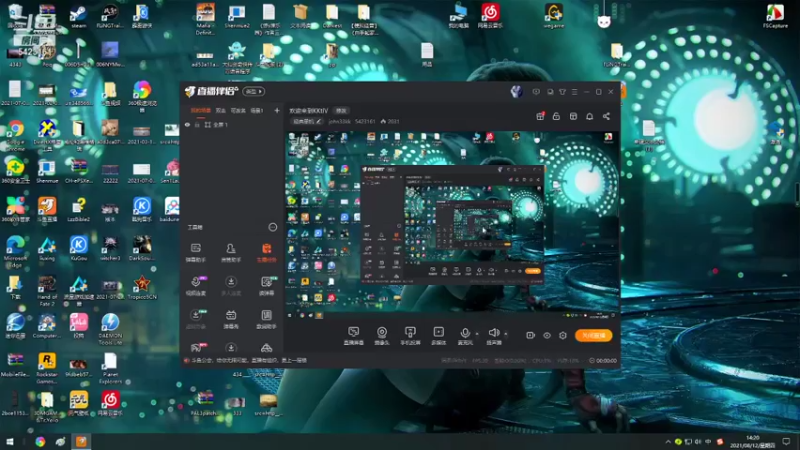Click the share icon above the preview

coord(606,116)
